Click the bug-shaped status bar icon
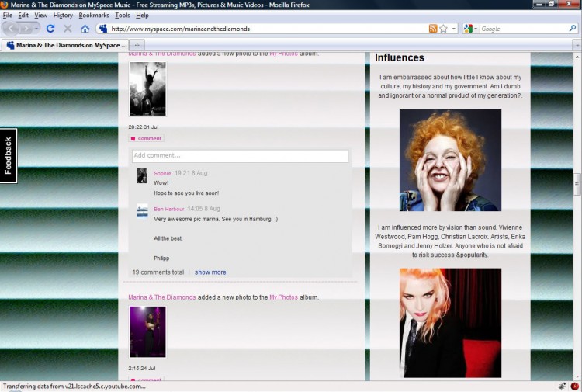Viewport: 582px width, 392px height. click(562, 386)
